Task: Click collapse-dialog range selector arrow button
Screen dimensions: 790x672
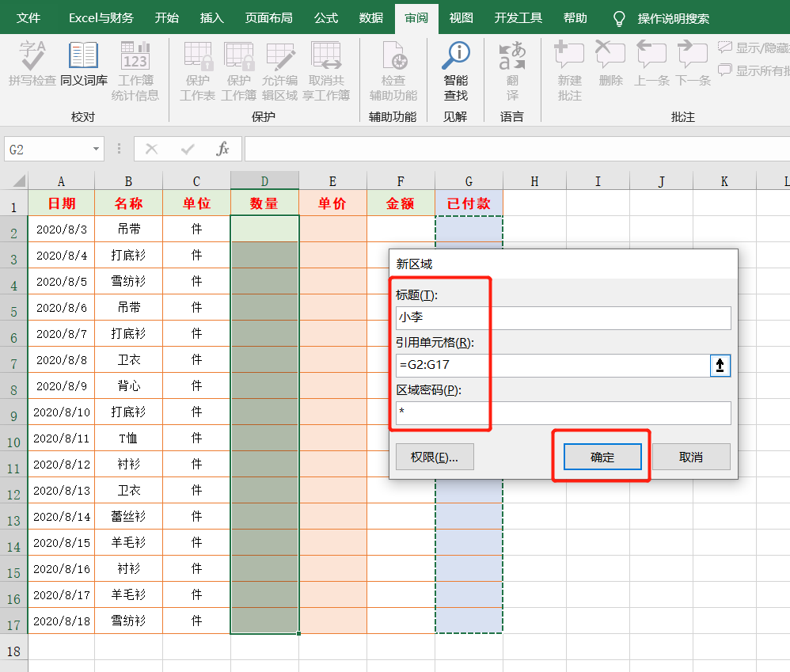Action: [x=720, y=366]
